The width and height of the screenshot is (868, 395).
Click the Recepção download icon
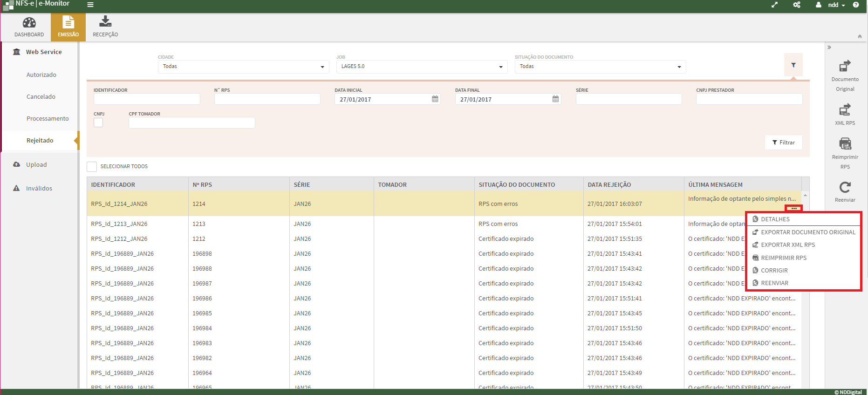point(105,21)
